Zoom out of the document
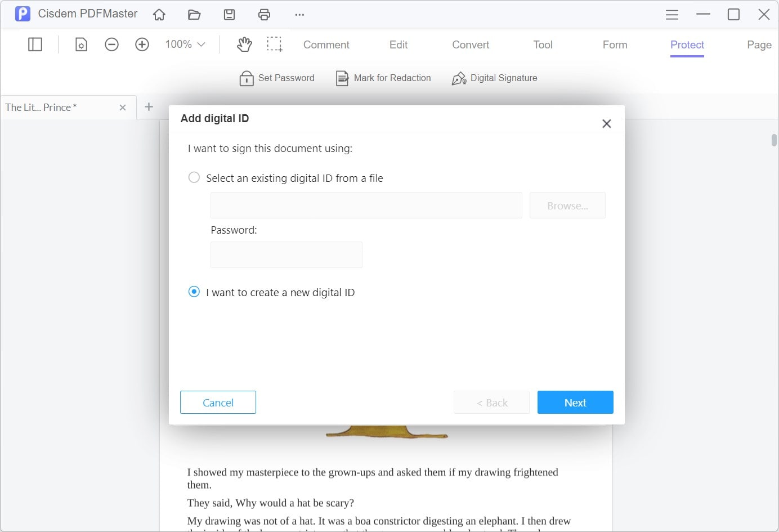Image resolution: width=779 pixels, height=532 pixels. (x=111, y=44)
